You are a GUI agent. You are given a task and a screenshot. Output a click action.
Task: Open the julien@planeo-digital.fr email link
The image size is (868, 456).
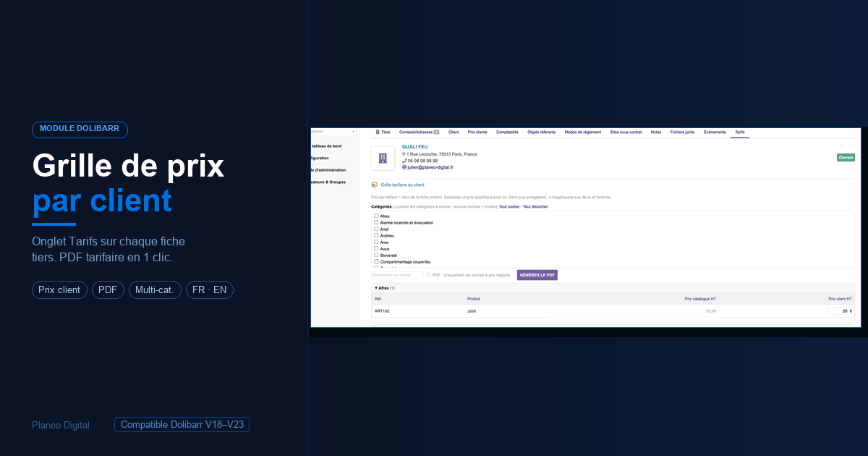(x=430, y=167)
